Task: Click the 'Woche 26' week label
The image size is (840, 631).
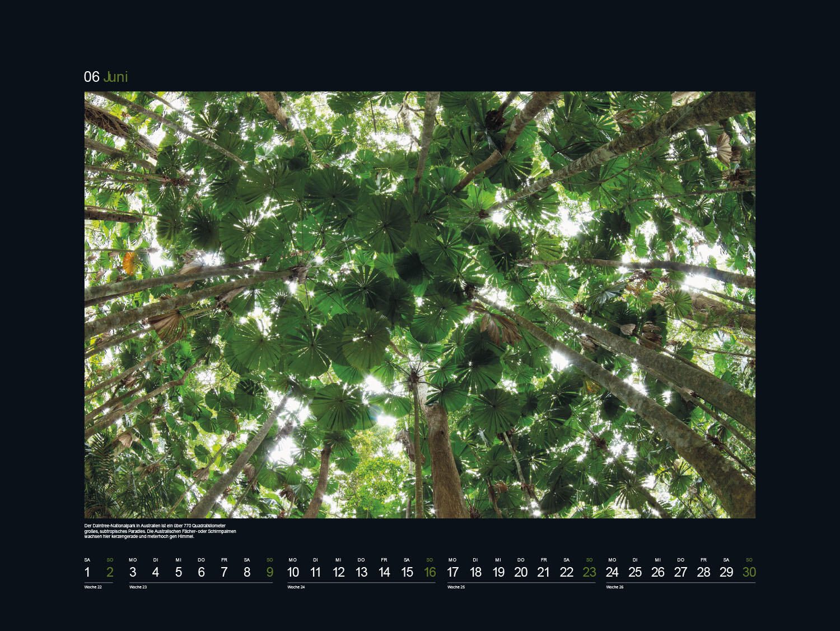Action: click(615, 587)
